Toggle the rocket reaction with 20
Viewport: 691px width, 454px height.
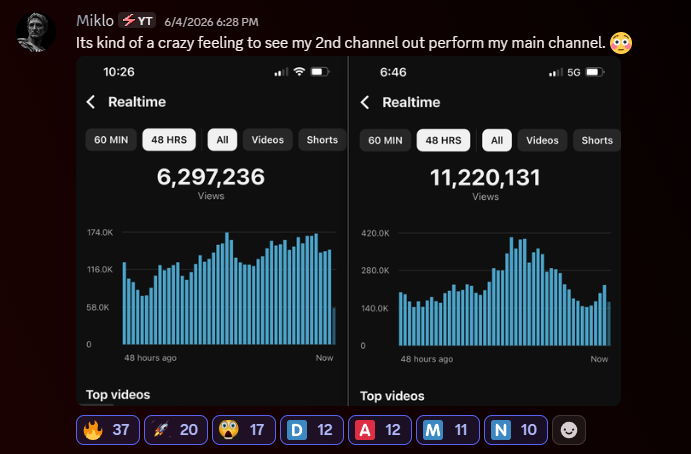[x=176, y=430]
